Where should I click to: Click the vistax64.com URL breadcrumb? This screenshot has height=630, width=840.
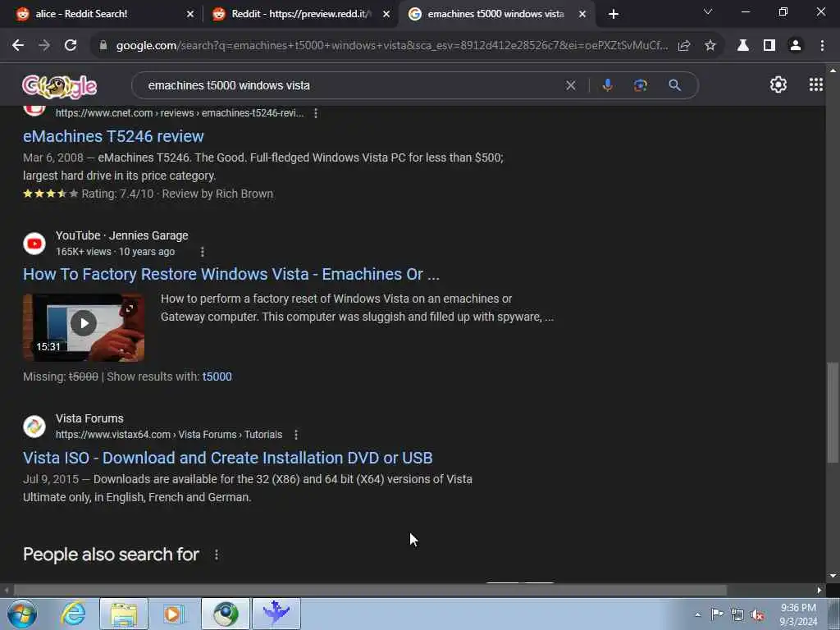click(169, 435)
